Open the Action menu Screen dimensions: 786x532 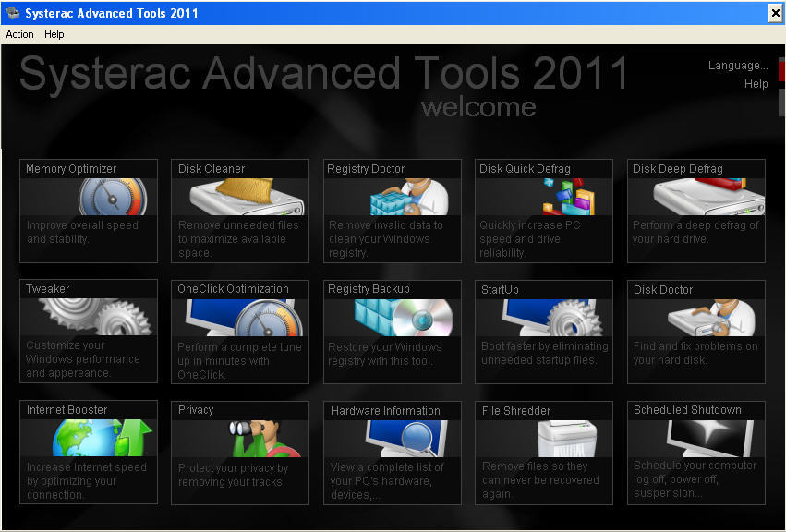pos(20,34)
